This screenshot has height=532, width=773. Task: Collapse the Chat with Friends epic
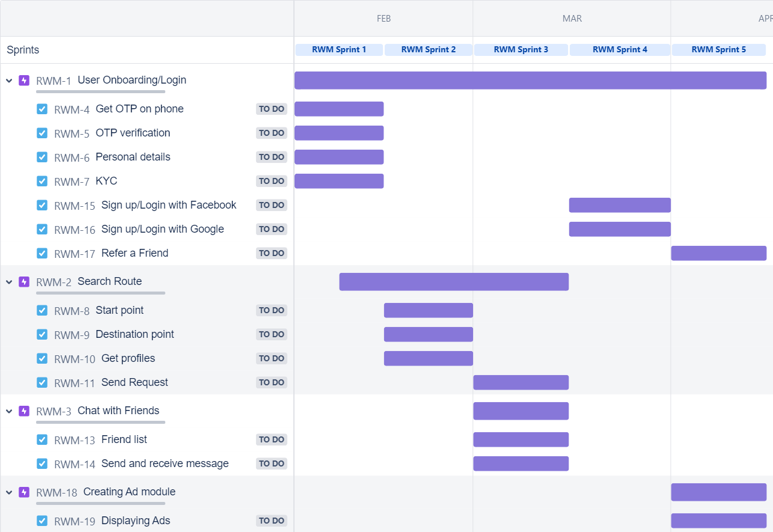click(9, 411)
